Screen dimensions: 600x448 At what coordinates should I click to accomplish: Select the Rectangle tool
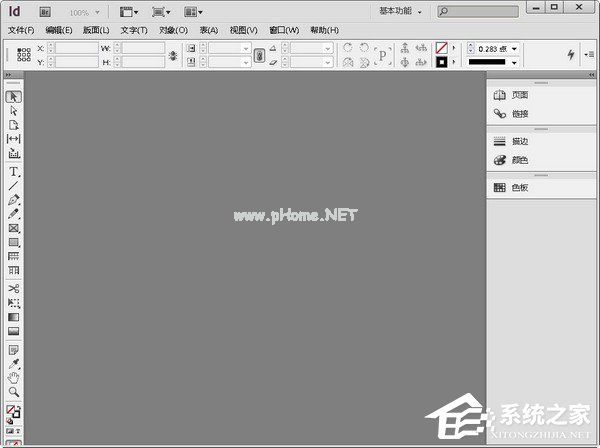13,243
